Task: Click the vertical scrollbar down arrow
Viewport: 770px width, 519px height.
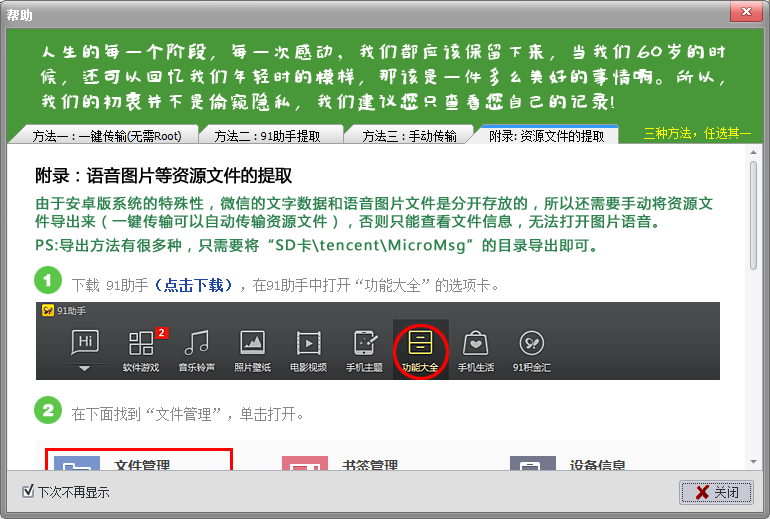Action: 753,460
